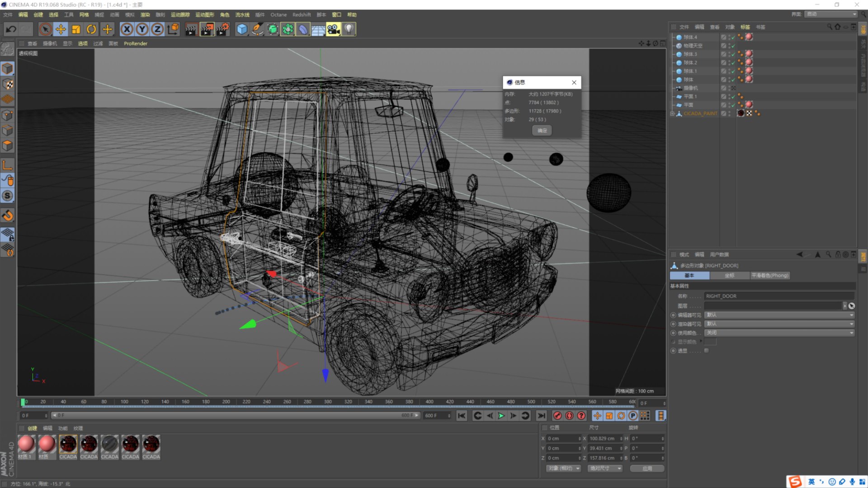Open the 编辑器可见 dropdown
Image resolution: width=868 pixels, height=488 pixels.
click(x=779, y=315)
